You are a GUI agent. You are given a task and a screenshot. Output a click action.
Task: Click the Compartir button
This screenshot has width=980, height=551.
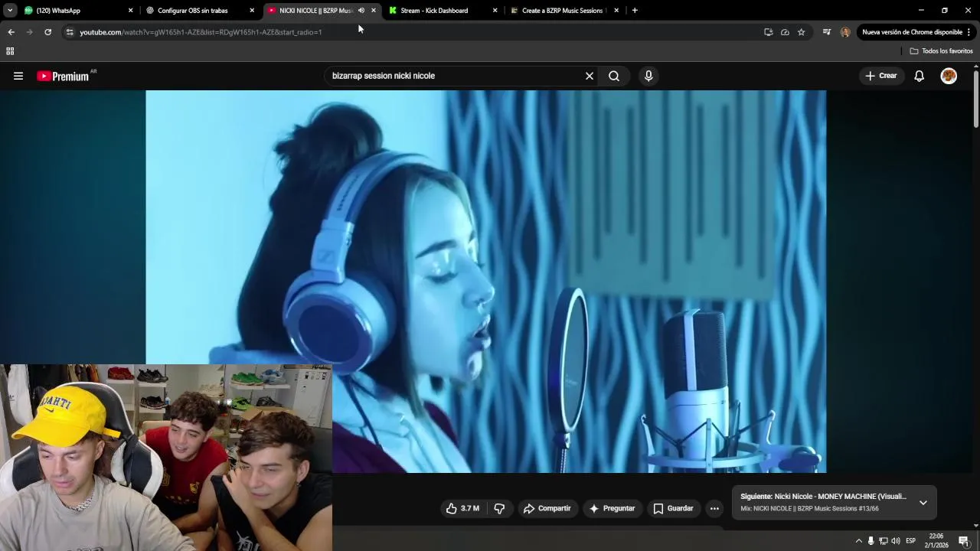[x=547, y=508]
